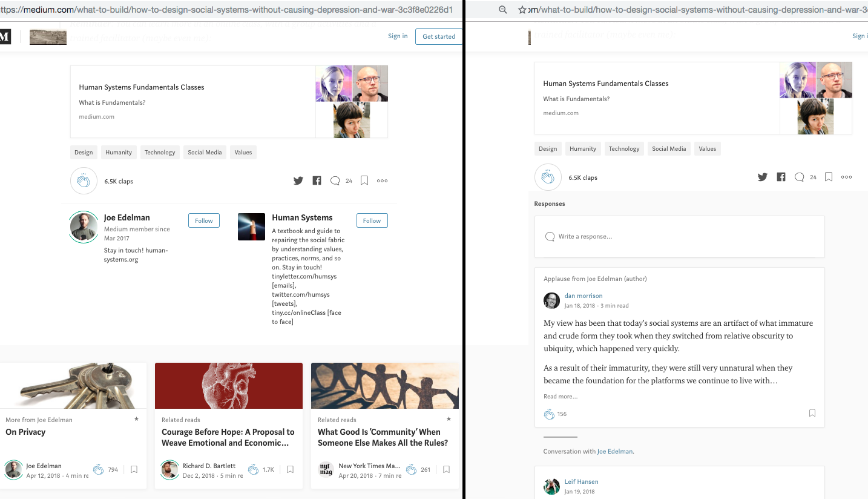Image resolution: width=868 pixels, height=499 pixels.
Task: Select the Technology tag in left window
Action: [160, 153]
